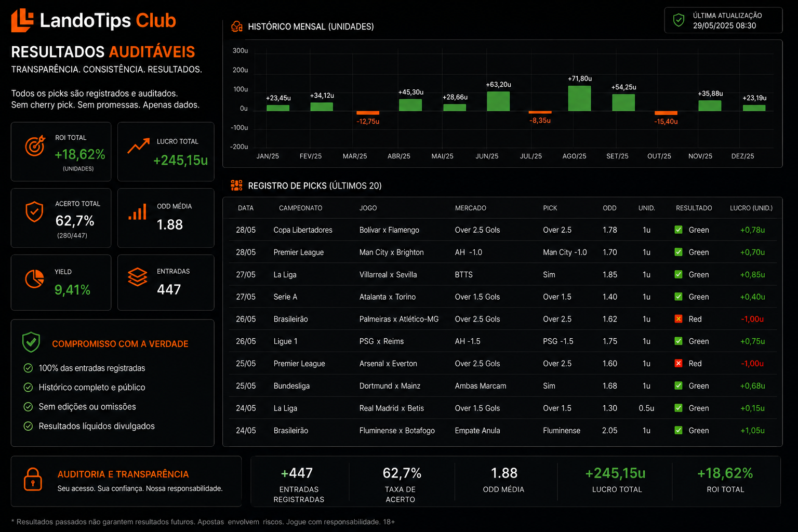Select the MERCADO column header
This screenshot has width=798, height=532.
coord(471,208)
